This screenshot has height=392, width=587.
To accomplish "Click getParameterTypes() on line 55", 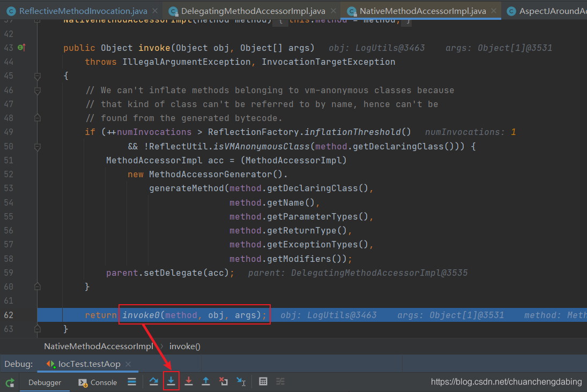I will 317,216.
